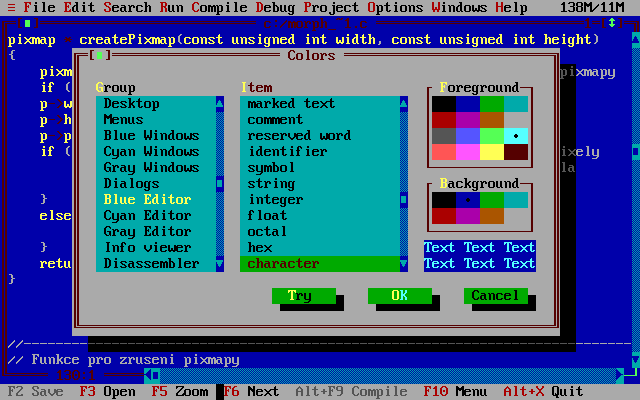Select magenta foreground swatch
640x400 pixels.
(x=468, y=120)
